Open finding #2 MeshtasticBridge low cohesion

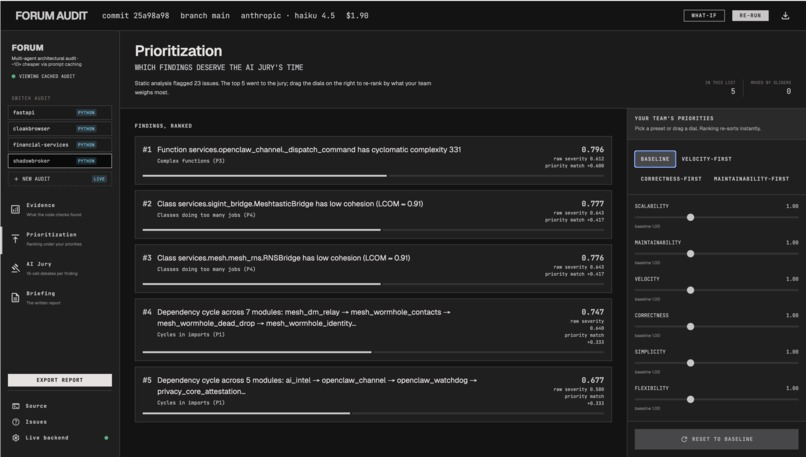pos(373,214)
